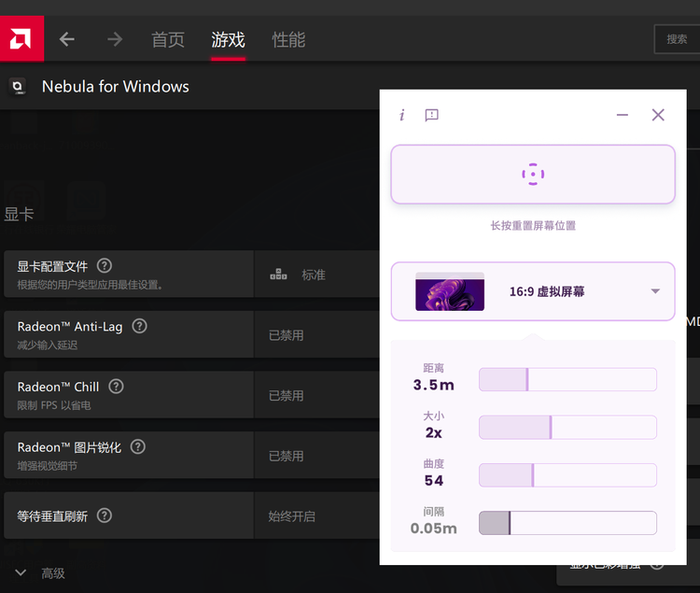Open the 16:9 虚拟屏幕 dropdown
The width and height of the screenshot is (700, 593).
[x=533, y=291]
